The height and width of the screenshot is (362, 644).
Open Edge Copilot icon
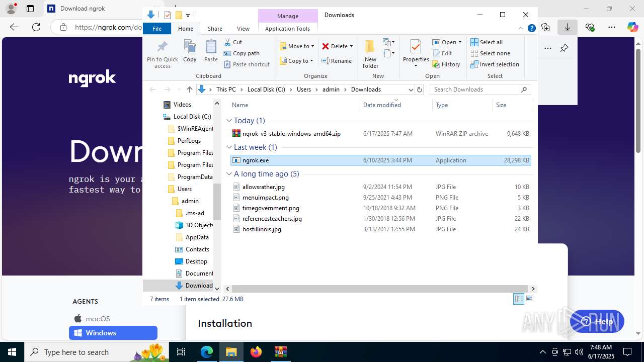(632, 27)
